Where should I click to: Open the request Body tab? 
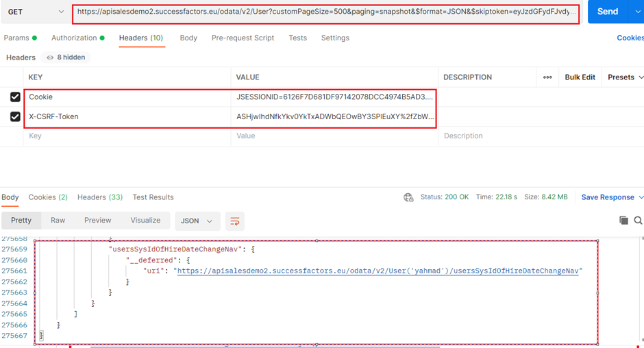click(x=188, y=38)
